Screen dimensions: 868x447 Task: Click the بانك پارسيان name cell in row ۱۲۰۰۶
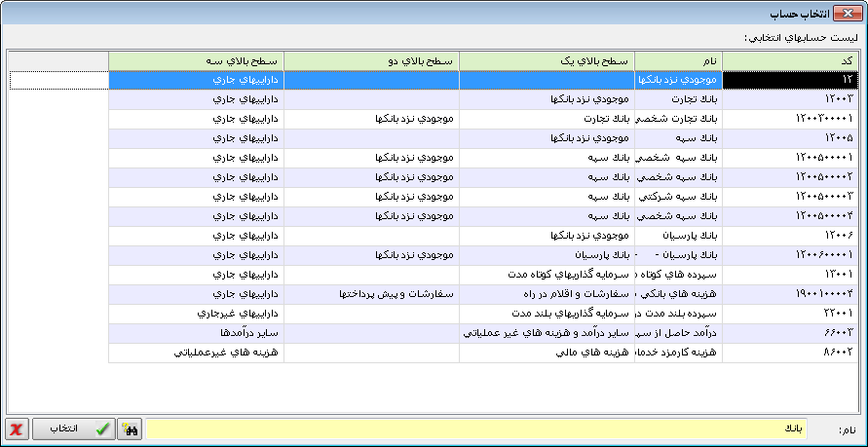(x=679, y=236)
